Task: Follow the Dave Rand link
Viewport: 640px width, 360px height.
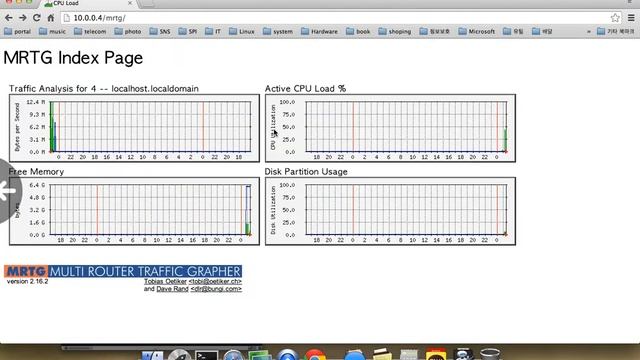Action: point(172,289)
